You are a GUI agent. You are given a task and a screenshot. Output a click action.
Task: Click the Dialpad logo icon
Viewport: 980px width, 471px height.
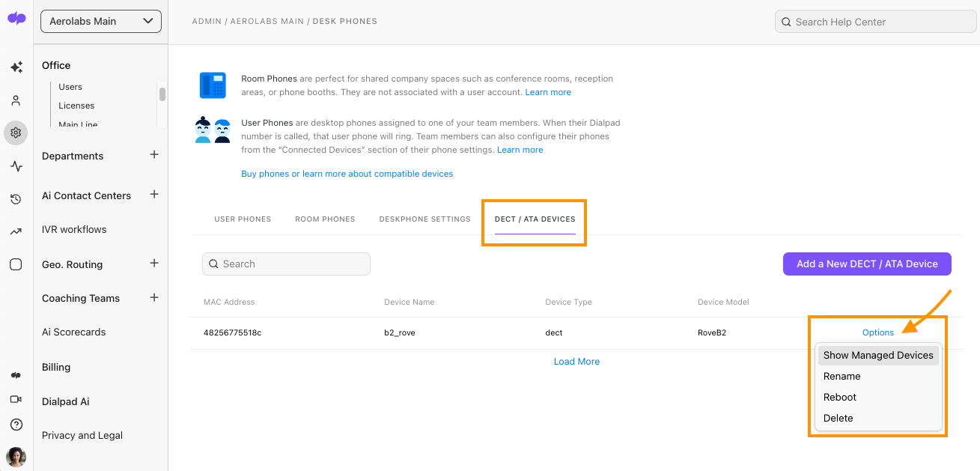point(16,19)
